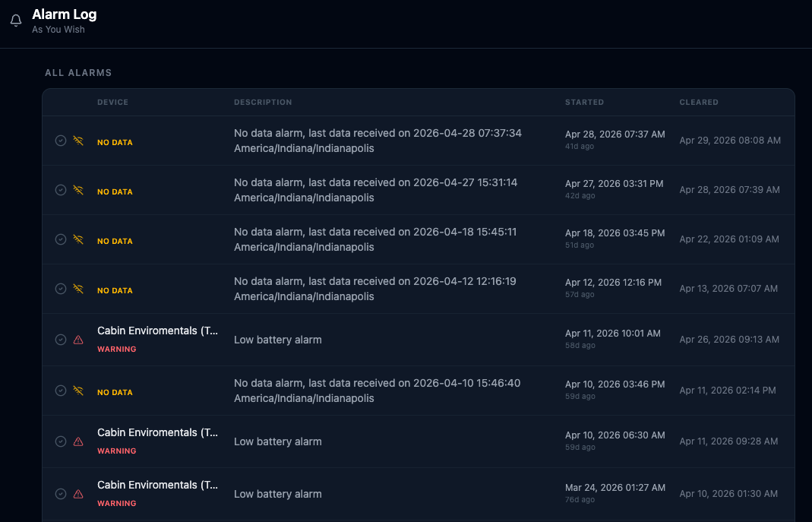This screenshot has width=812, height=522.
Task: Click cleared check icon in Apr 28 07:37 AM row
Action: point(61,141)
